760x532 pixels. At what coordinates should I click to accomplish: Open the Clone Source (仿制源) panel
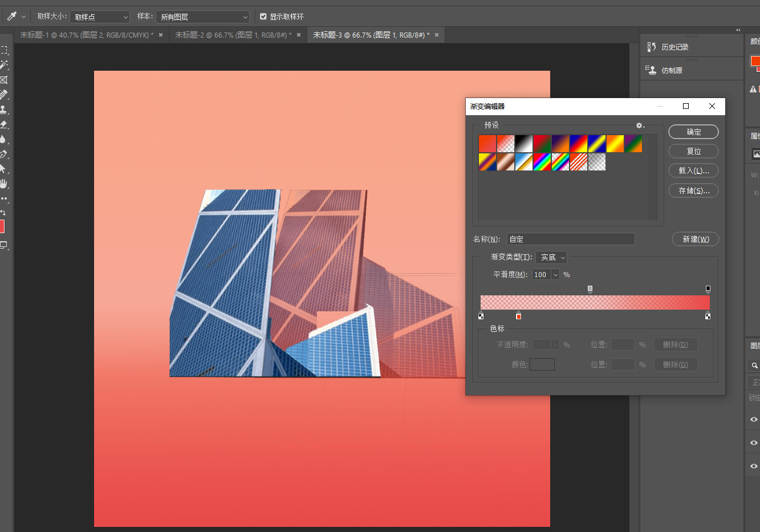[x=671, y=71]
